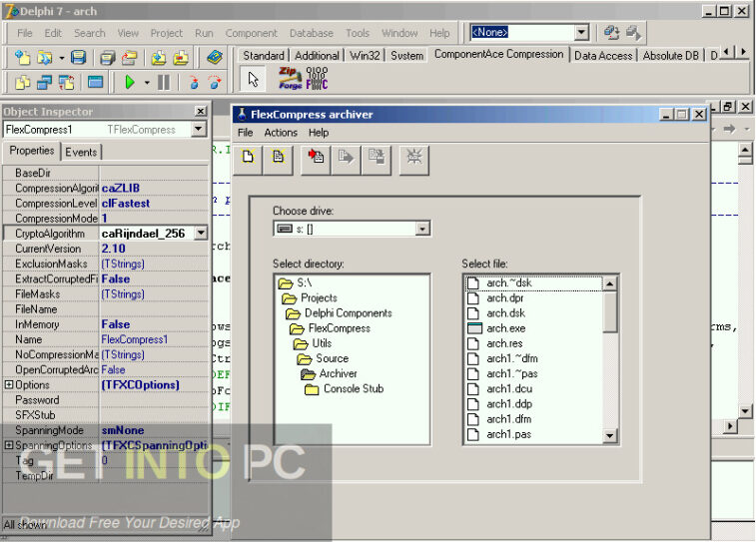This screenshot has height=542, width=756.
Task: Close the Object Inspector panel
Action: (201, 111)
